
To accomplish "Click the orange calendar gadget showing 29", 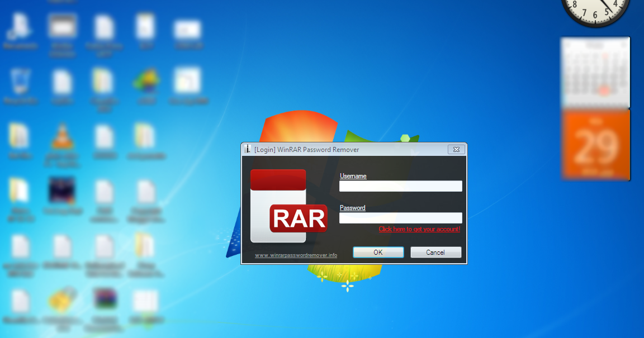I will coord(595,145).
